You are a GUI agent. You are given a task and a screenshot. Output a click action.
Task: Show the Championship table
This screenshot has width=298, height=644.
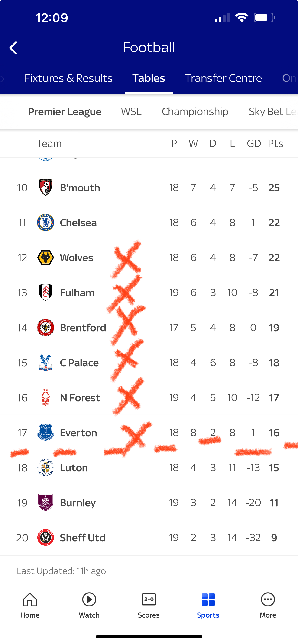pos(195,112)
